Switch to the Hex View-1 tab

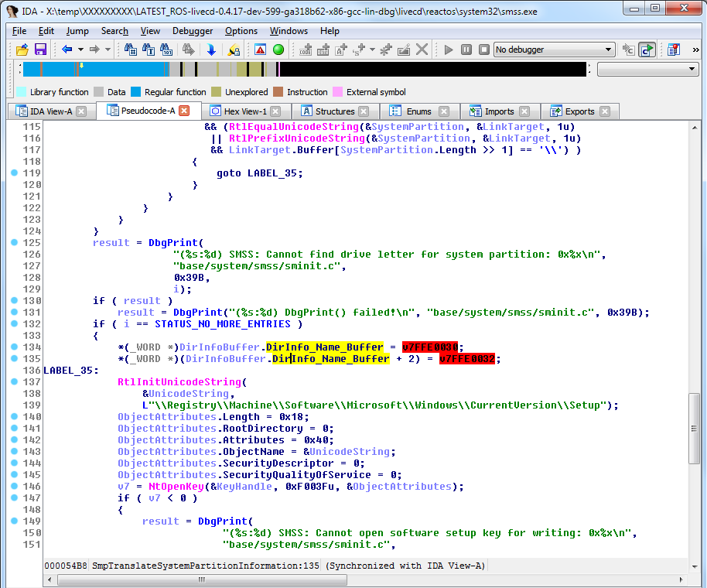tap(245, 111)
